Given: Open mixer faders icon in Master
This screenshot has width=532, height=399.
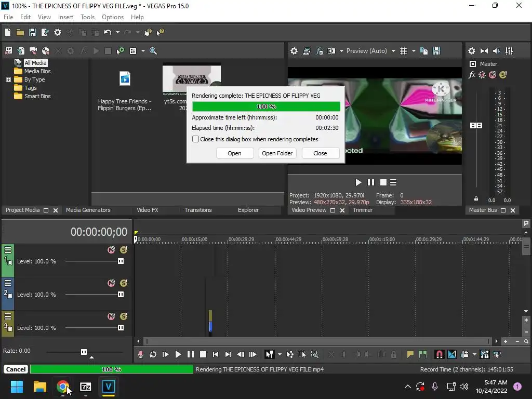Looking at the screenshot, I should tap(509, 51).
